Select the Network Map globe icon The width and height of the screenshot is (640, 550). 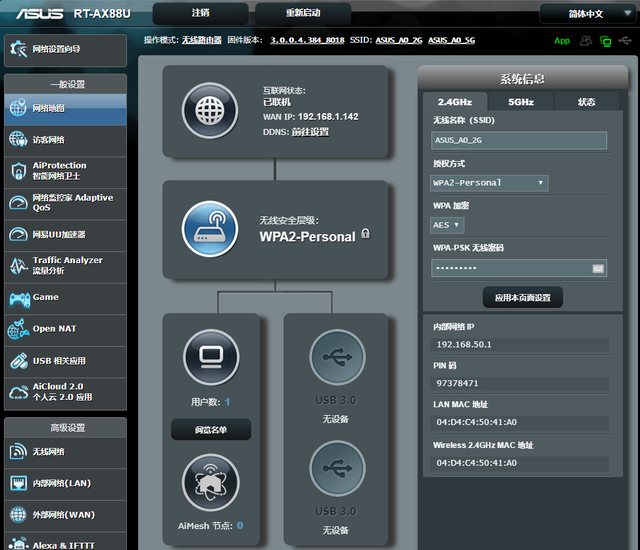[18, 108]
